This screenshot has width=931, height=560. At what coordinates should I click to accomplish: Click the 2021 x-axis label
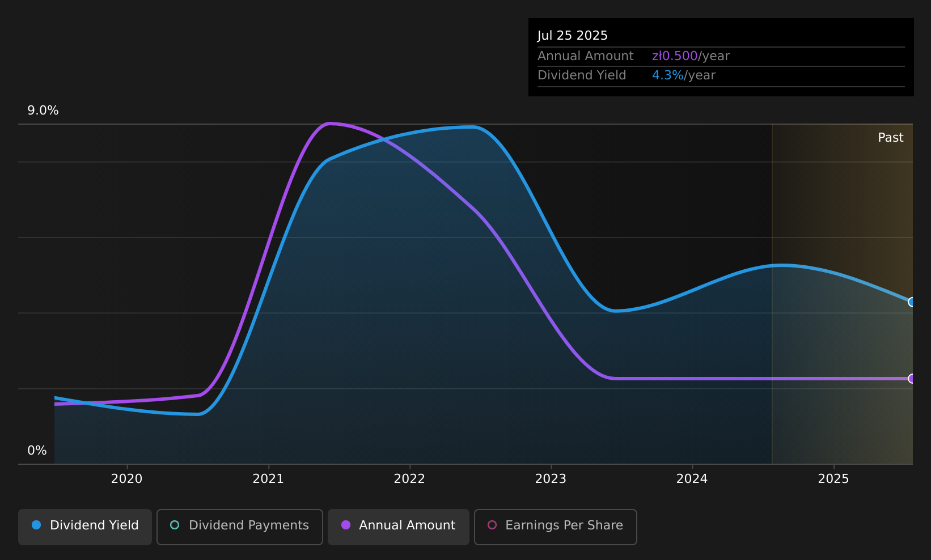pos(268,479)
